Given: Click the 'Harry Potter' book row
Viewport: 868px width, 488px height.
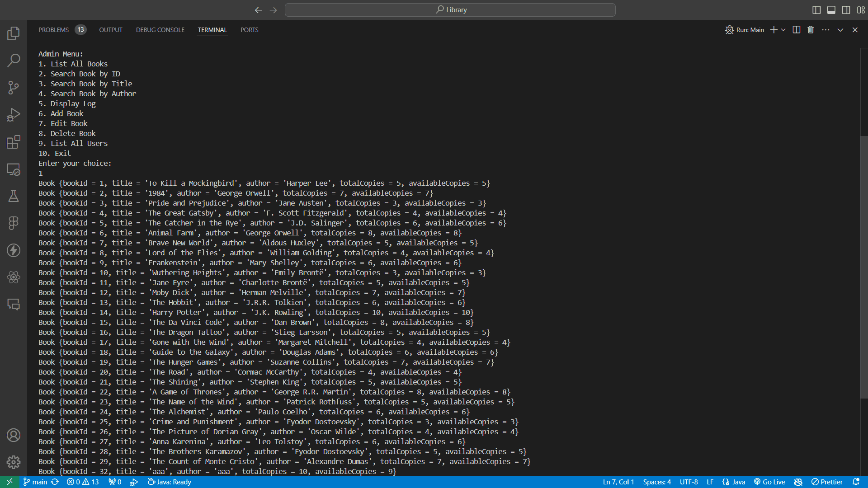Looking at the screenshot, I should tap(256, 313).
